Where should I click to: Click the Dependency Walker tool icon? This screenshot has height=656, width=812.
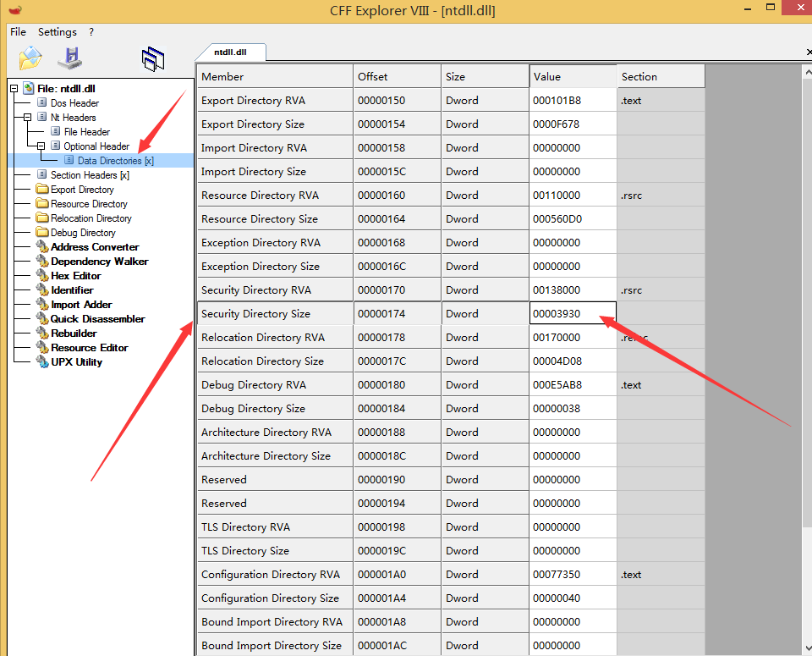(42, 262)
